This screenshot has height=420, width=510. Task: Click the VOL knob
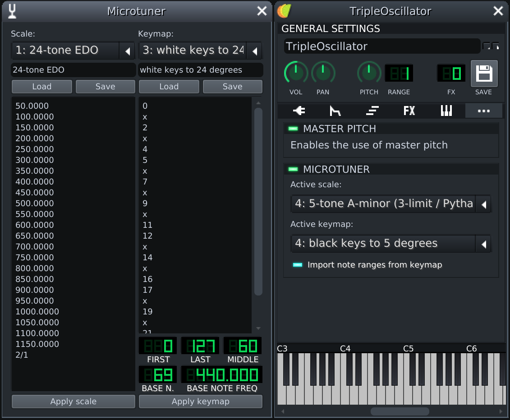pos(296,73)
